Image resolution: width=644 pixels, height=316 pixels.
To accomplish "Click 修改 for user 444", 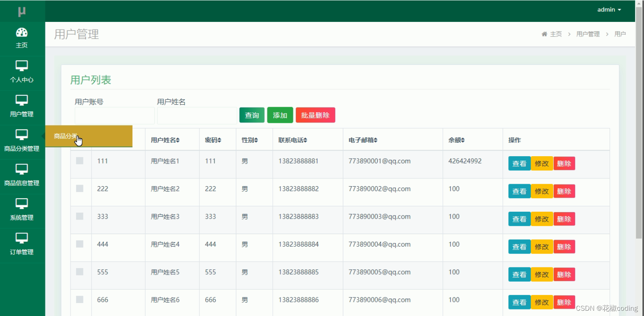I will pos(542,247).
